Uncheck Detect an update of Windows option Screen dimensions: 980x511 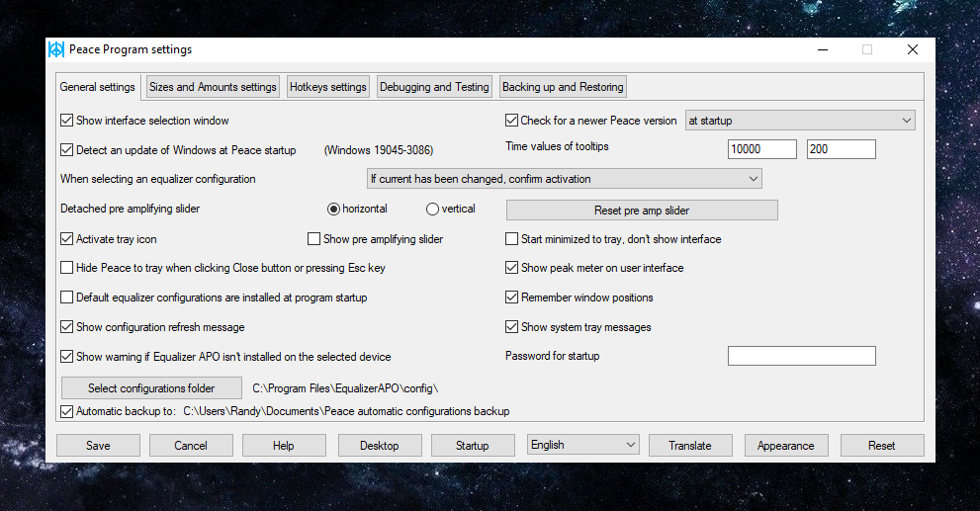[x=67, y=150]
